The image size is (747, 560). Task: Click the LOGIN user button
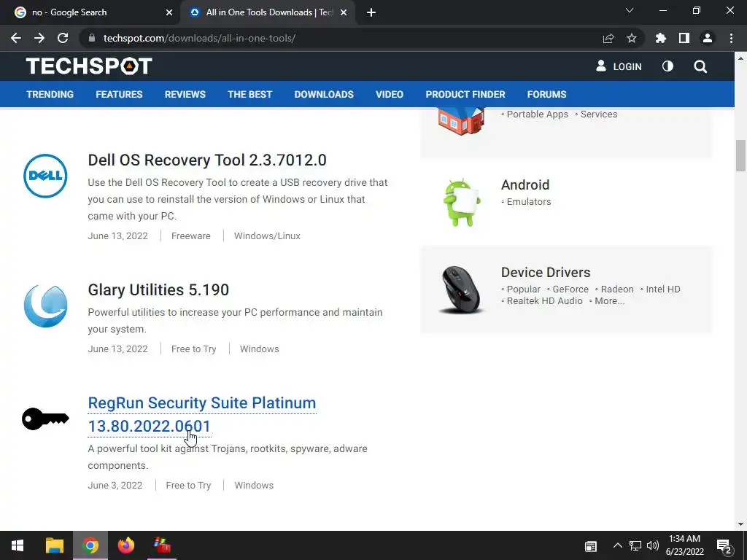point(619,66)
